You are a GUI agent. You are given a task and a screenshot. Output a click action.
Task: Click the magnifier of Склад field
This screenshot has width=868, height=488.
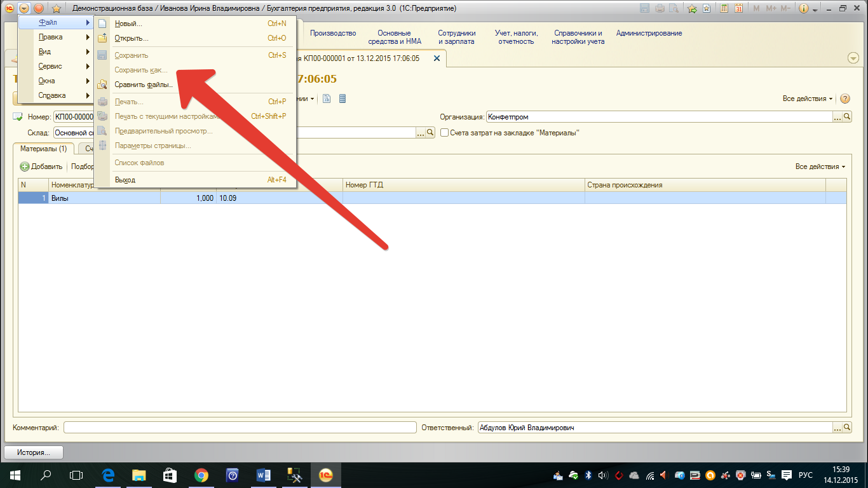[430, 133]
